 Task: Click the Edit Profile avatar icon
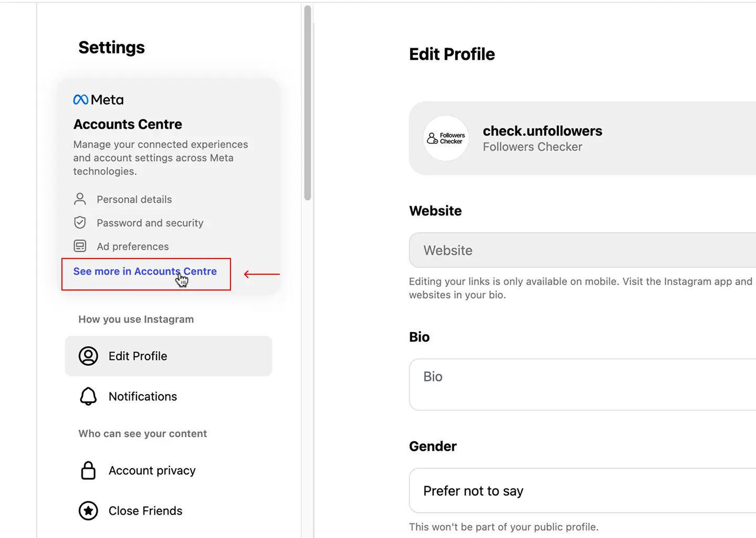pyautogui.click(x=88, y=356)
